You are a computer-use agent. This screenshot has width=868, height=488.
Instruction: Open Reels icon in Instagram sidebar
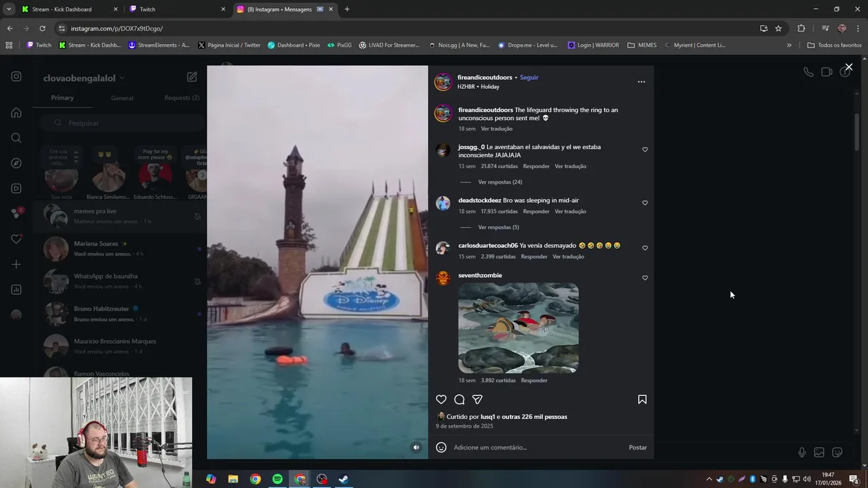[x=16, y=188]
